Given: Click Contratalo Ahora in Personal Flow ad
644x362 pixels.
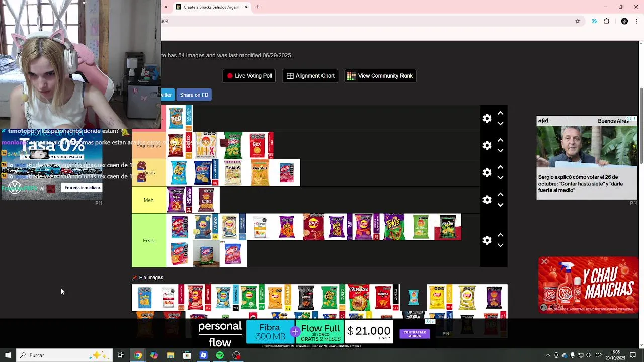Looking at the screenshot, I should (415, 334).
